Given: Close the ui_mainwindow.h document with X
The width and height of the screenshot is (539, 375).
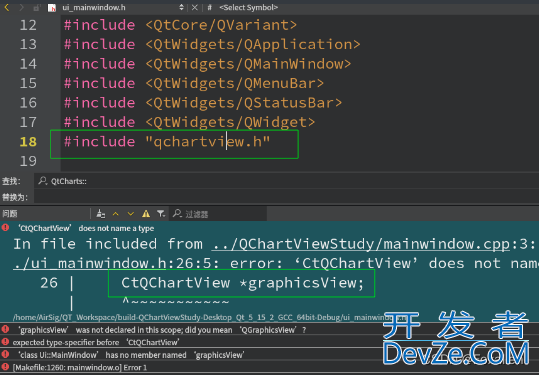Looking at the screenshot, I should tap(195, 7).
